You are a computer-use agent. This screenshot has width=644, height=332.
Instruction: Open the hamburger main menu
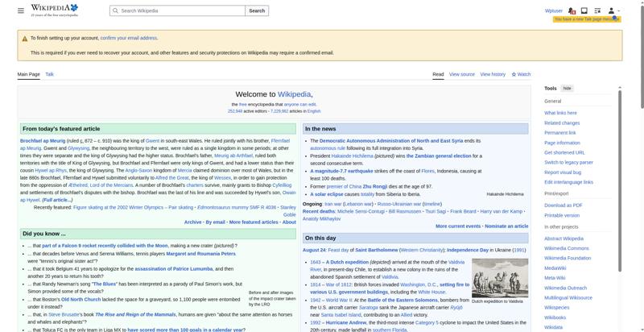pos(21,10)
